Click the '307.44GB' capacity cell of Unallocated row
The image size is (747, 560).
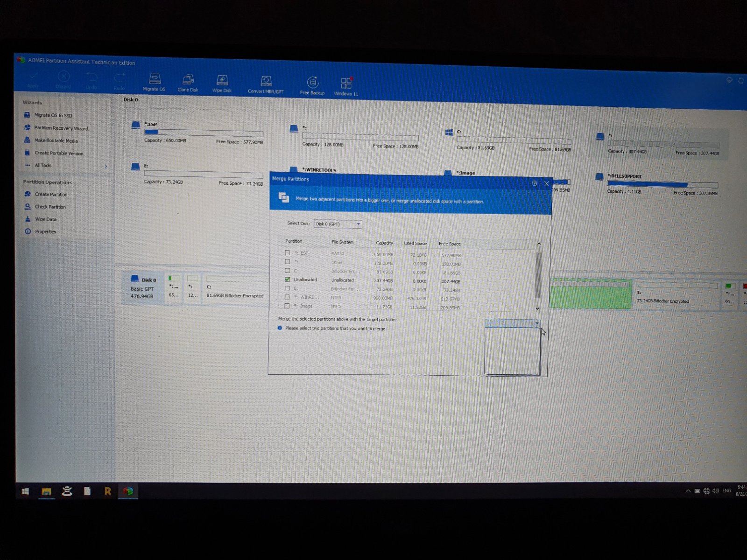(383, 281)
